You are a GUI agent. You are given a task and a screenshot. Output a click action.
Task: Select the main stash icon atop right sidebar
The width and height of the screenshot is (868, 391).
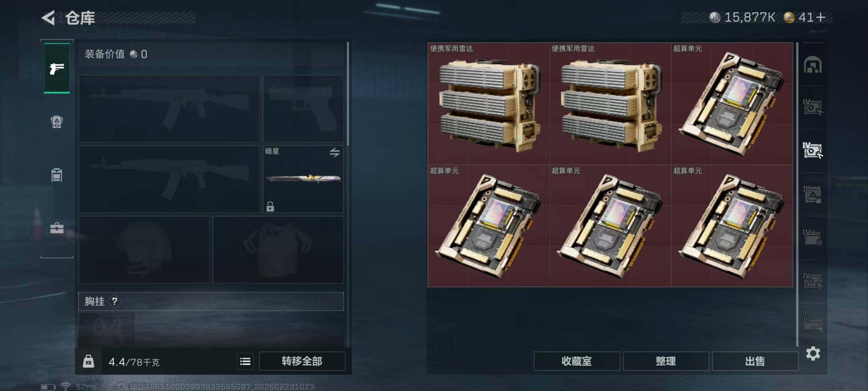[x=813, y=65]
